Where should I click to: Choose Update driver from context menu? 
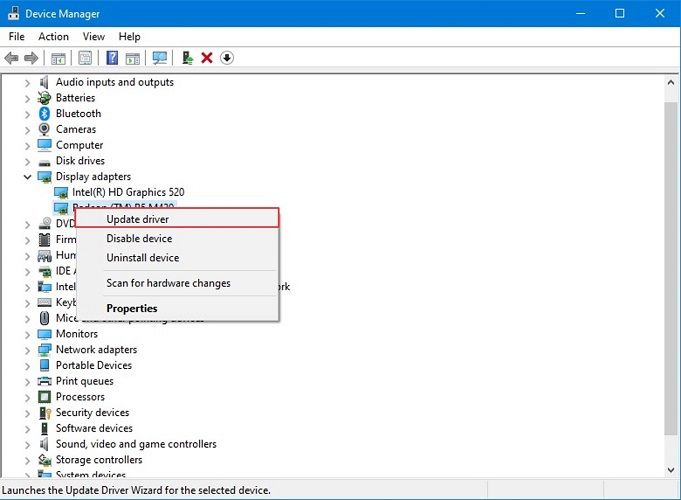[177, 219]
